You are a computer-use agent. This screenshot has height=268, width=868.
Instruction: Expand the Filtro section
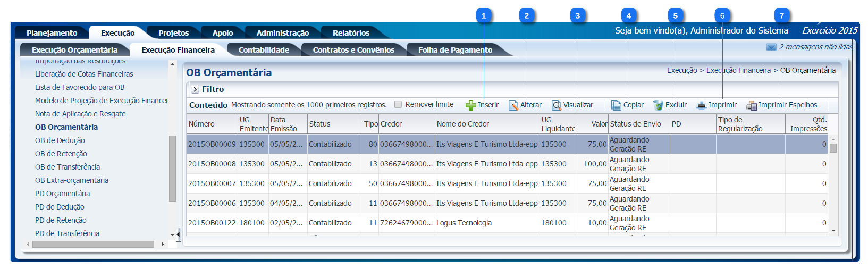tap(195, 89)
